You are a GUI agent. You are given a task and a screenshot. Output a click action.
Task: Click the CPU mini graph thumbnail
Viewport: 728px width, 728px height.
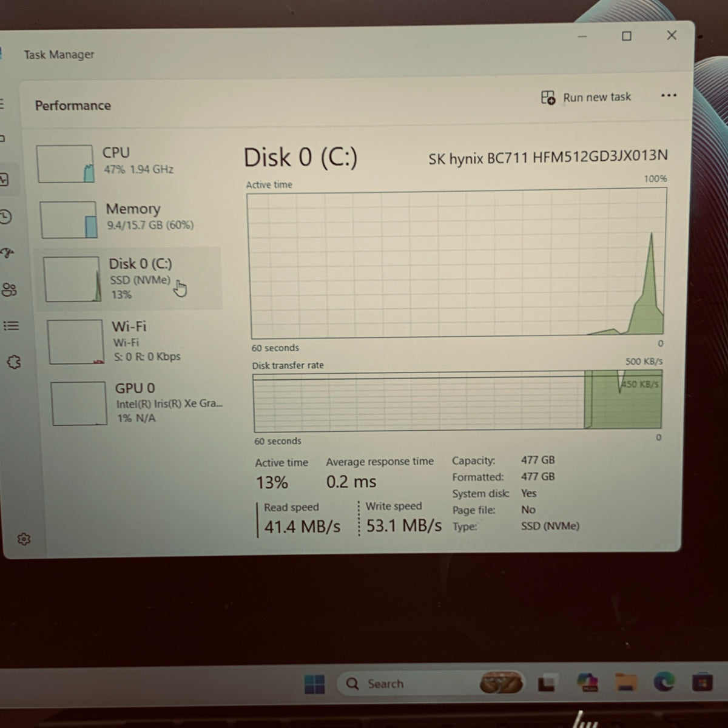pos(66,164)
